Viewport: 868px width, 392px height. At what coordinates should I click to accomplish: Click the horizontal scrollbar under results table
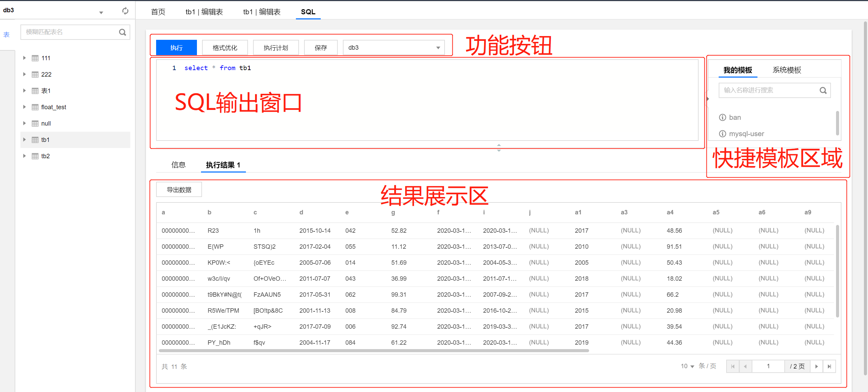(x=373, y=350)
